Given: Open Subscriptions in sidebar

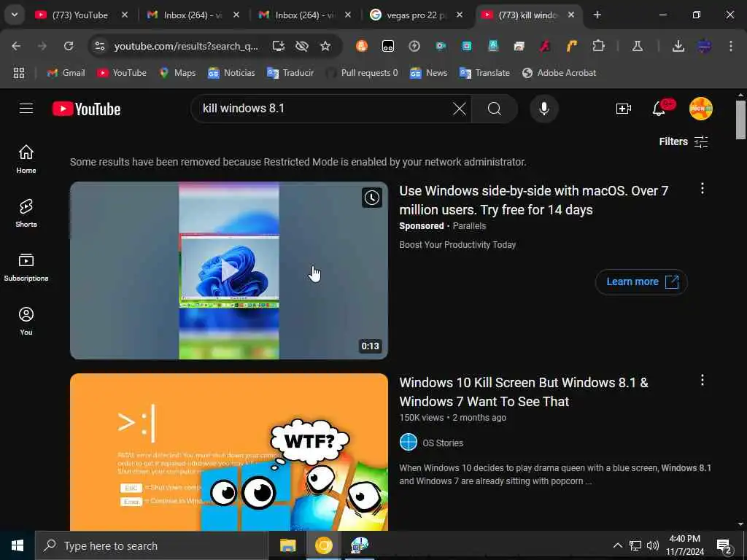Looking at the screenshot, I should click(x=26, y=267).
